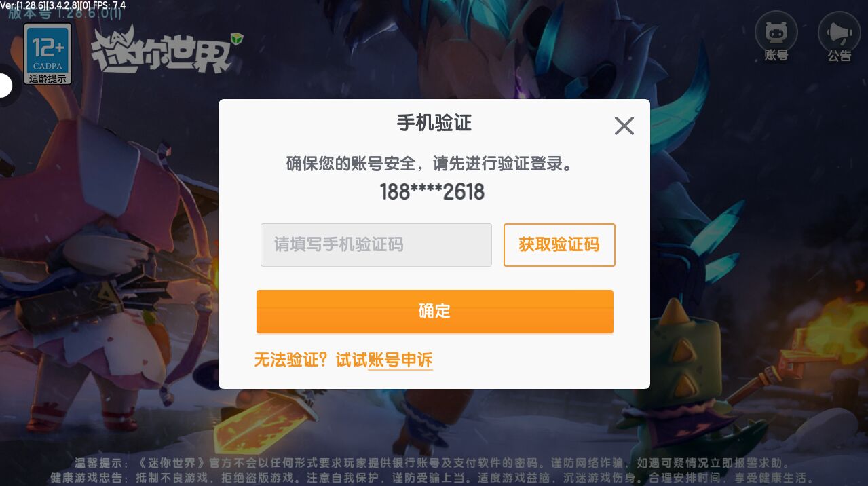Request a code via 获取验证码
Image resolution: width=868 pixels, height=486 pixels.
559,244
